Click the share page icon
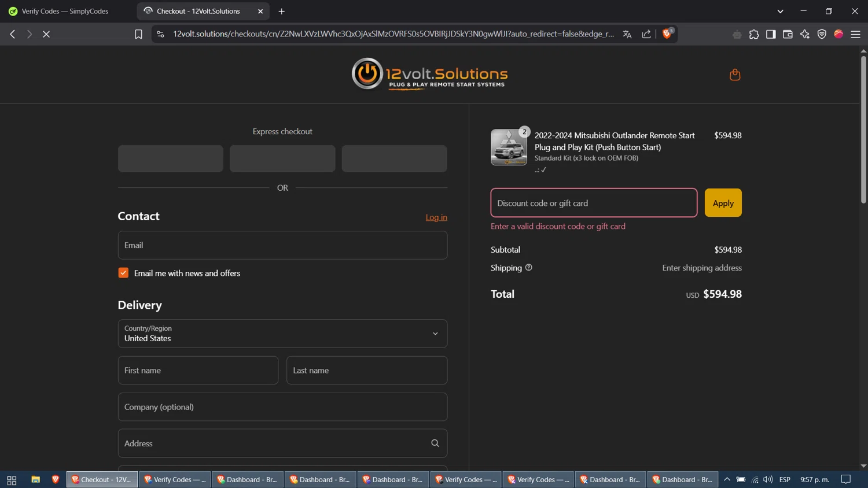 click(x=646, y=34)
